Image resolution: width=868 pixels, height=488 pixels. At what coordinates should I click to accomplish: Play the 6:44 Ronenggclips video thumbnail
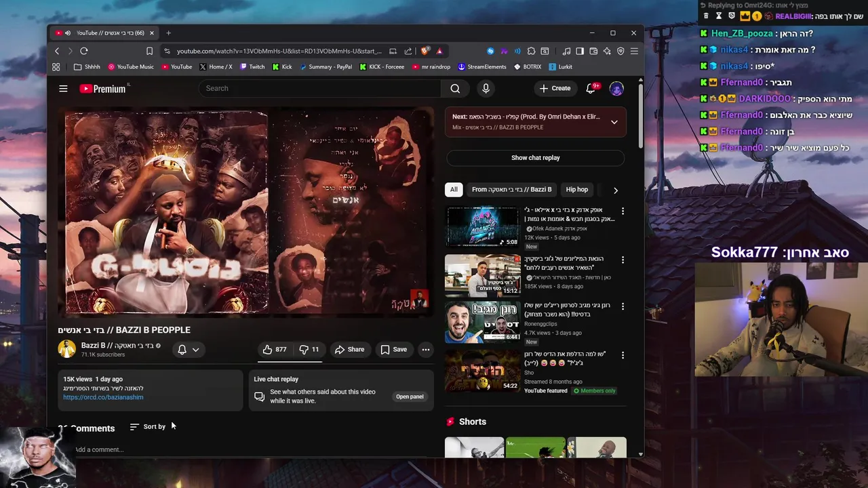482,322
